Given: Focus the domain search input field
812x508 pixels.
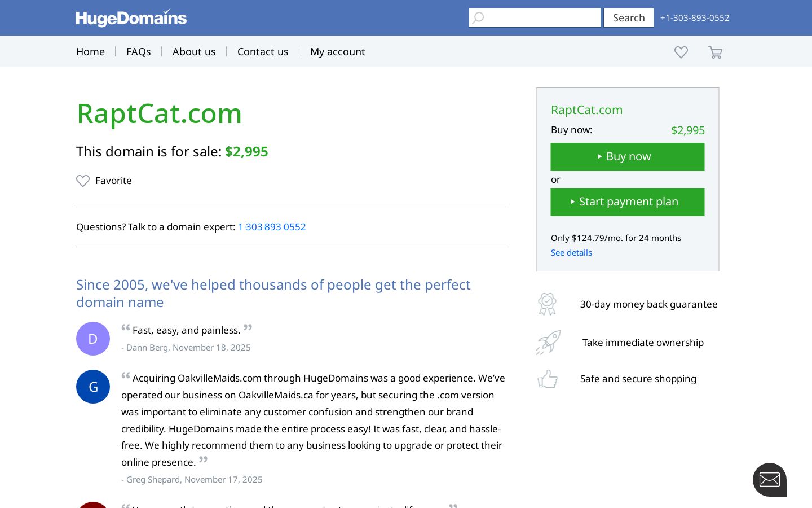Looking at the screenshot, I should [535, 18].
